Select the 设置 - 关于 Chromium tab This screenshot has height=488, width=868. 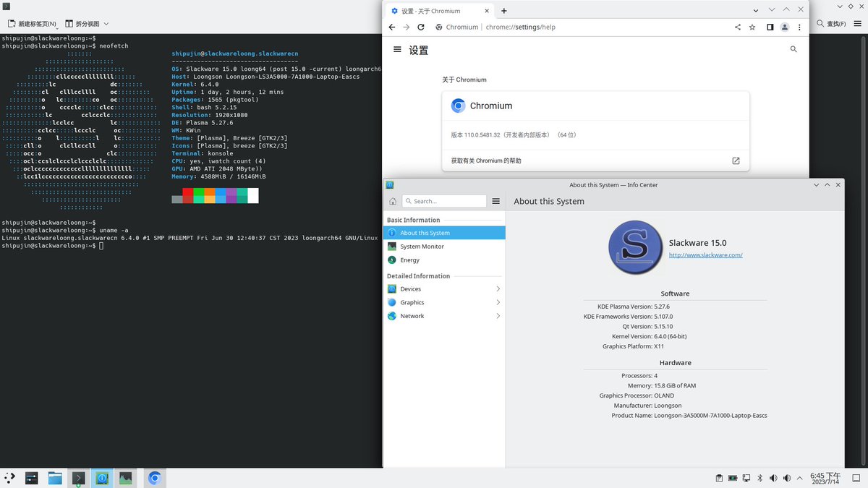pyautogui.click(x=440, y=11)
